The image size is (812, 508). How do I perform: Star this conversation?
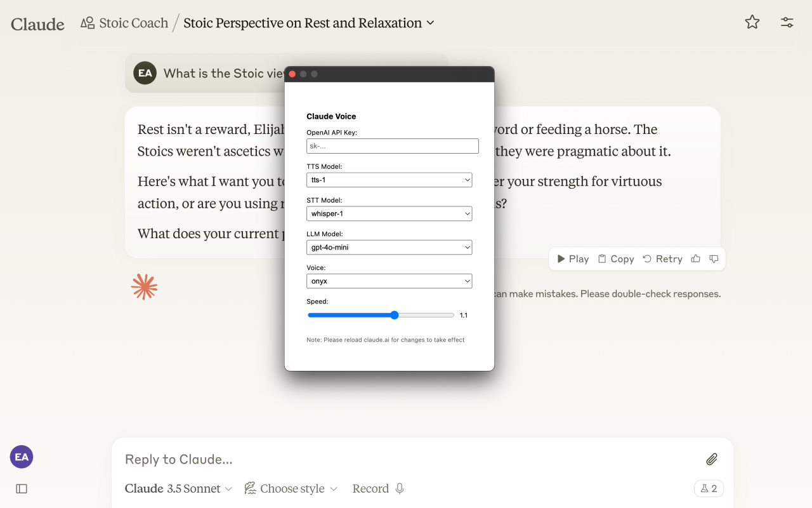pos(752,23)
